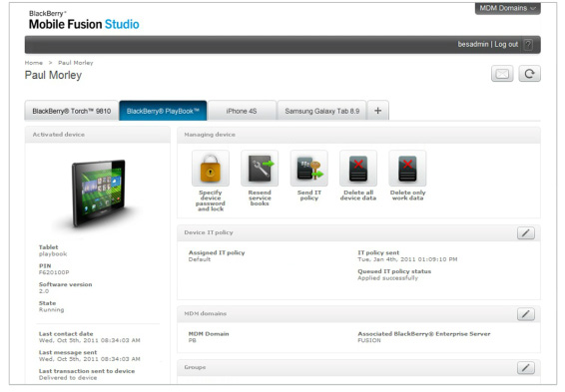Edit Groups with pencil icon

[526, 367]
